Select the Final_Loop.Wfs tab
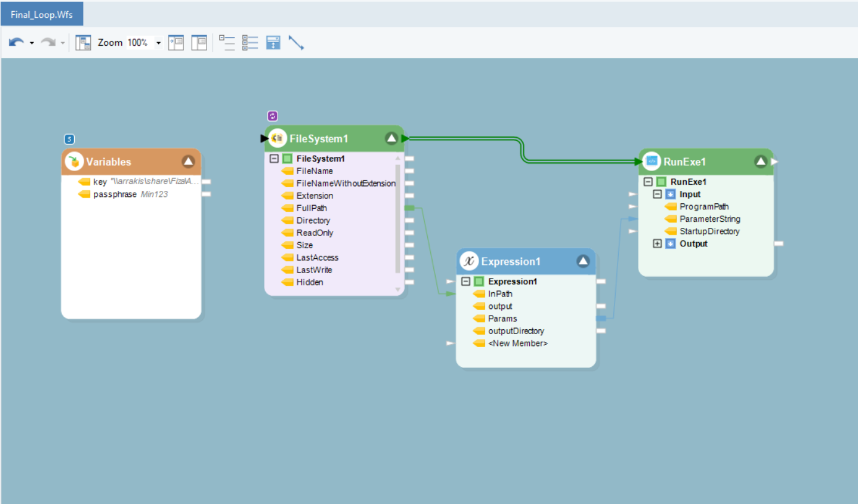This screenshot has height=504, width=858. click(42, 14)
